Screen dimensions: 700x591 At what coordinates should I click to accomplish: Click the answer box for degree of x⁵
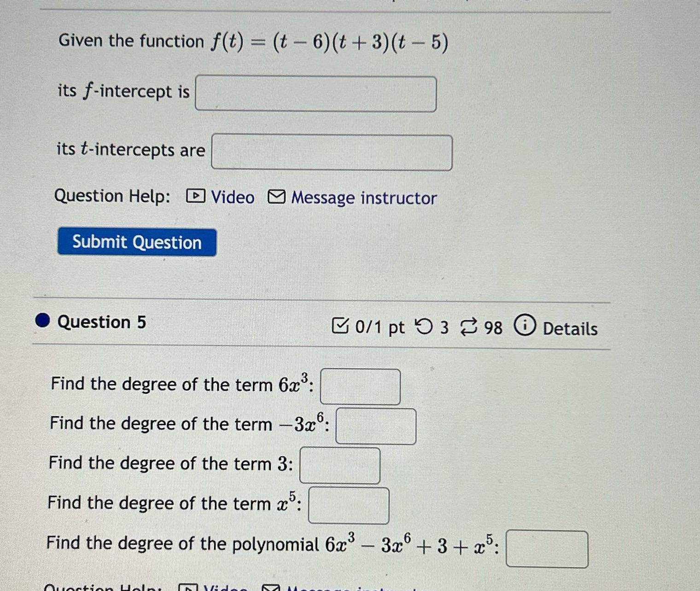click(349, 506)
